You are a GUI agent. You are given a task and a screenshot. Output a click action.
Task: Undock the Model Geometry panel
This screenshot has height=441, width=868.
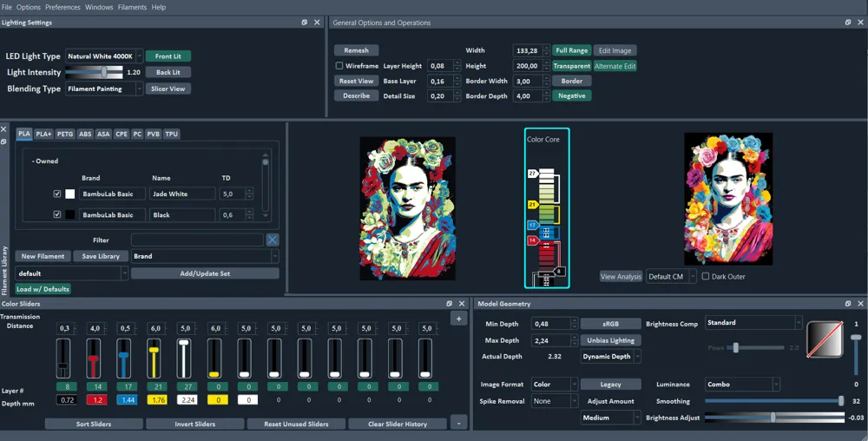coord(848,304)
